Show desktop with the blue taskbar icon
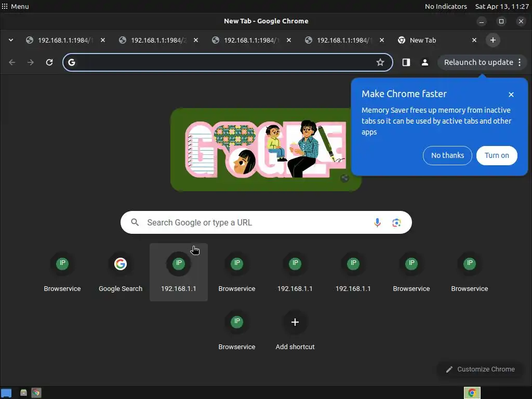532x399 pixels. 6,393
